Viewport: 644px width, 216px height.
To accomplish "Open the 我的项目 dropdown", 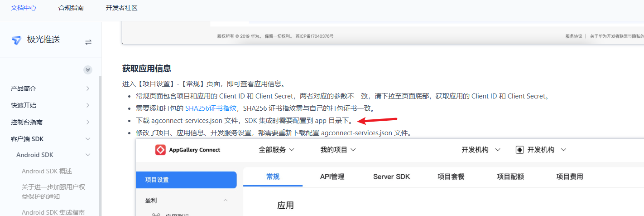I will pyautogui.click(x=338, y=150).
